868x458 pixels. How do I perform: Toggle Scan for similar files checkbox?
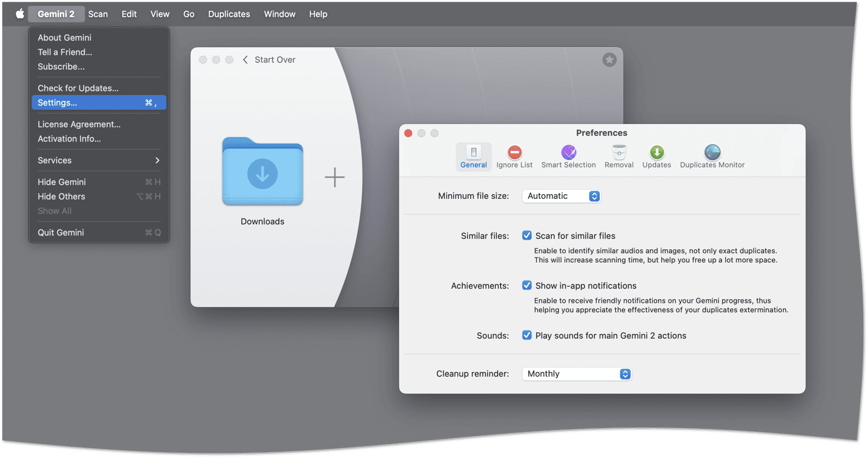527,235
